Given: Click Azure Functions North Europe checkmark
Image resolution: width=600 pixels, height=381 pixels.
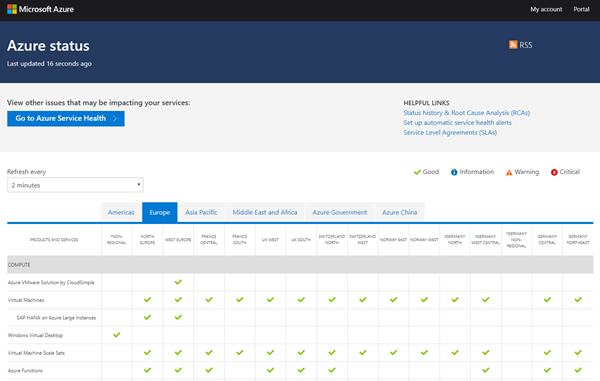Looking at the screenshot, I should [147, 370].
